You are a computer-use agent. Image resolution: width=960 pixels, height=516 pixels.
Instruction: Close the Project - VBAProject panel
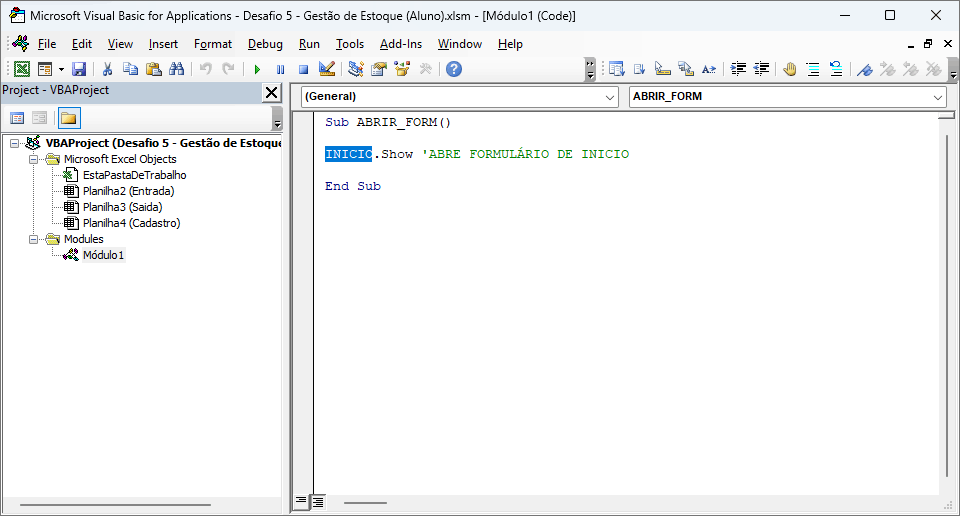coord(271,92)
